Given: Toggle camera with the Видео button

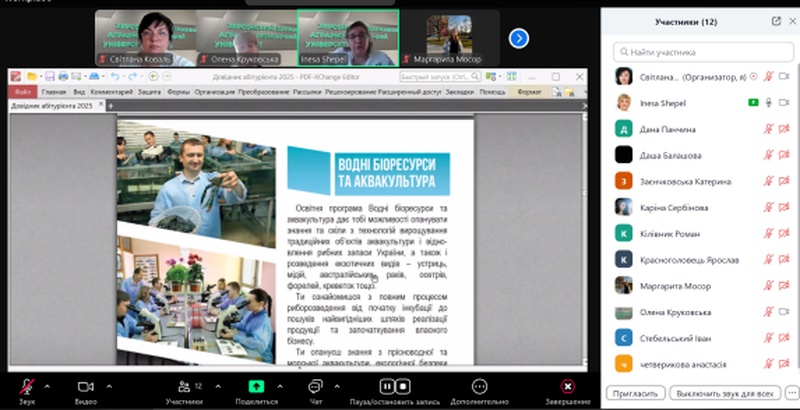Looking at the screenshot, I should tap(85, 387).
